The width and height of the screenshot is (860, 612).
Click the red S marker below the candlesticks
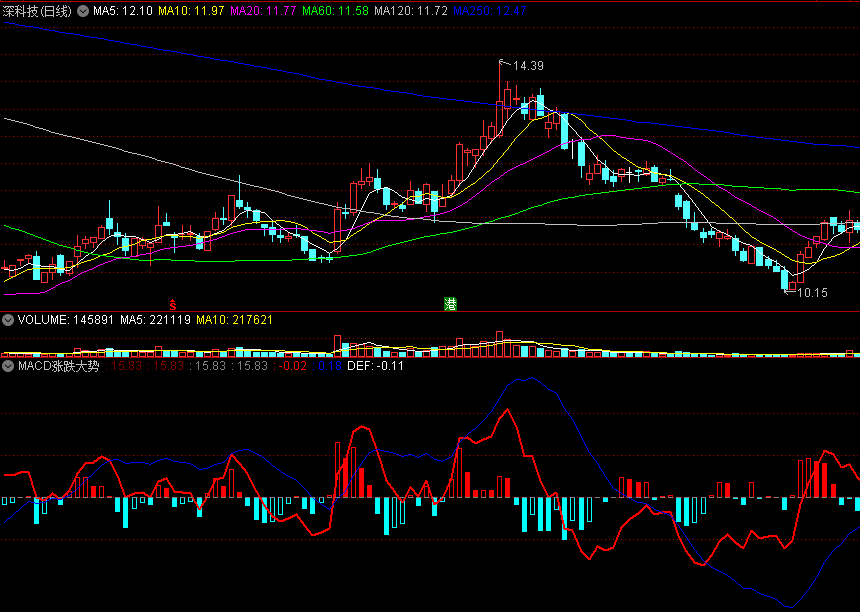tap(173, 304)
